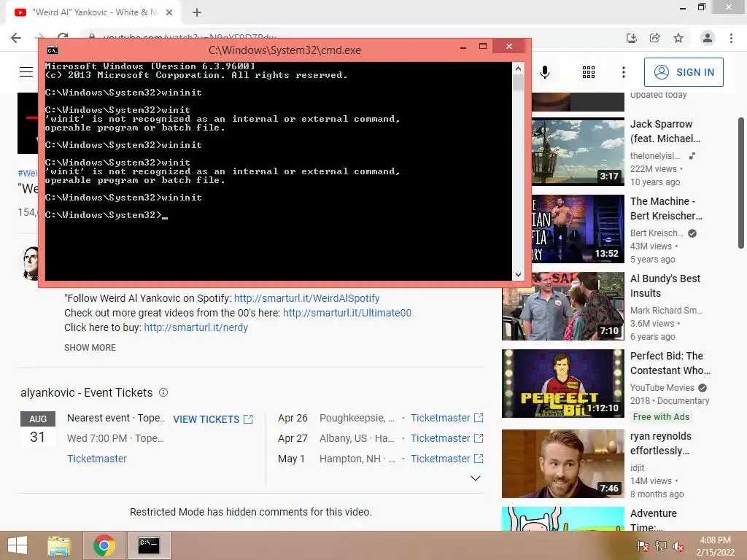Screen dimensions: 747x560
Task: Click The Machine - Bert Kreischer title
Action: pos(666,209)
